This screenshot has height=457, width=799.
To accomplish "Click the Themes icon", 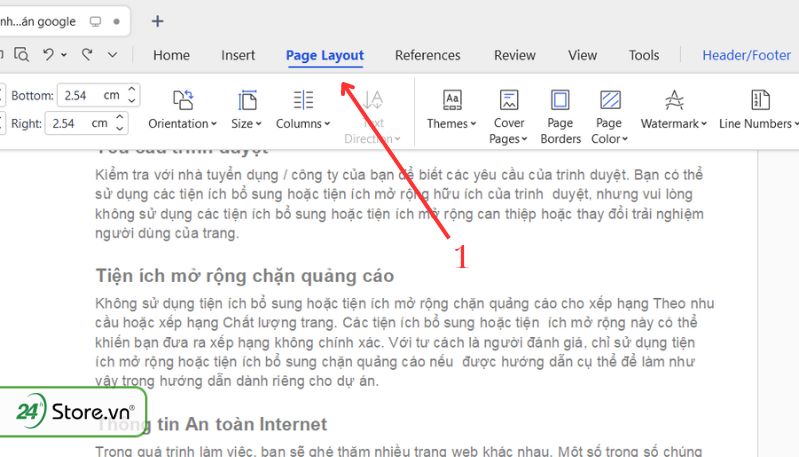I will pos(452,100).
